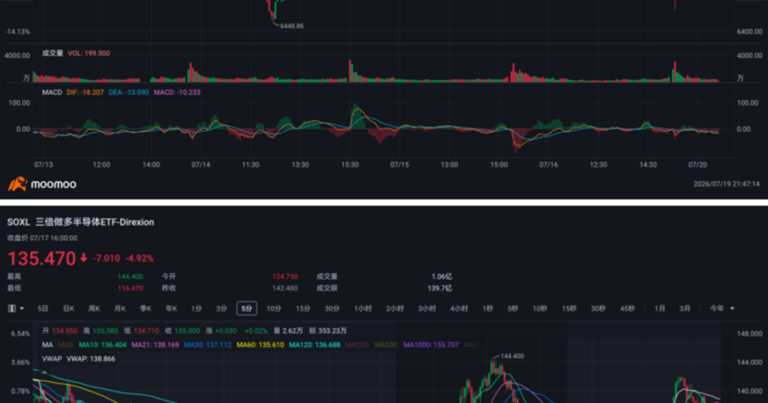Click the DEA: -13.090 reading
This screenshot has width=768, height=403.
128,92
